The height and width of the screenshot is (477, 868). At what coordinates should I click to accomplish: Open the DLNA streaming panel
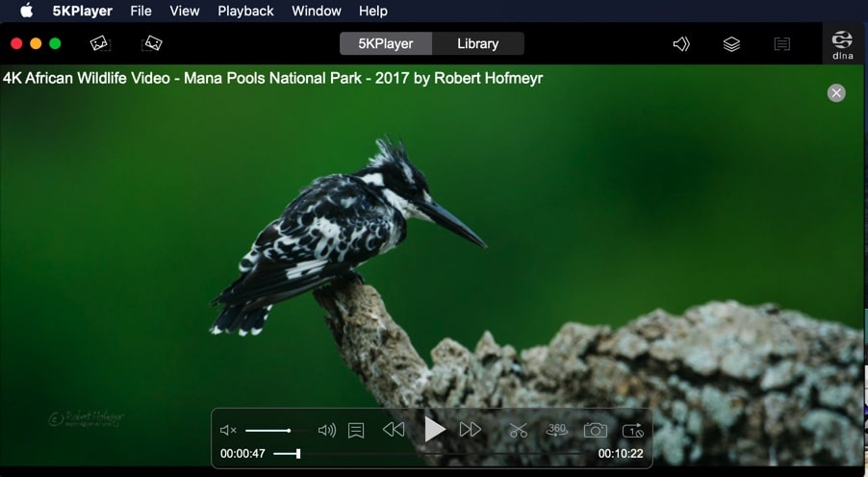[x=842, y=44]
